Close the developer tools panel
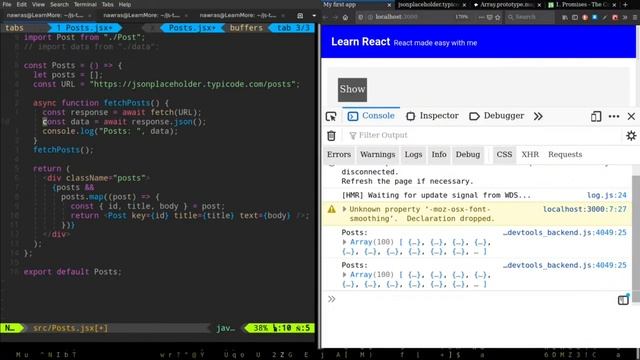Viewport: 640px width, 360px height. click(631, 116)
